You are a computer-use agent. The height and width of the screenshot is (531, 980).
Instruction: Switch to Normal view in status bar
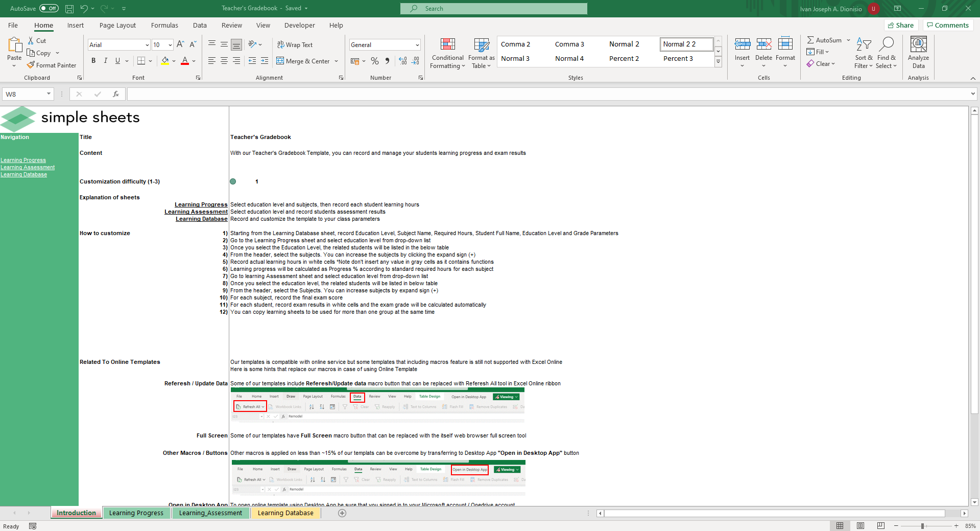tap(840, 526)
